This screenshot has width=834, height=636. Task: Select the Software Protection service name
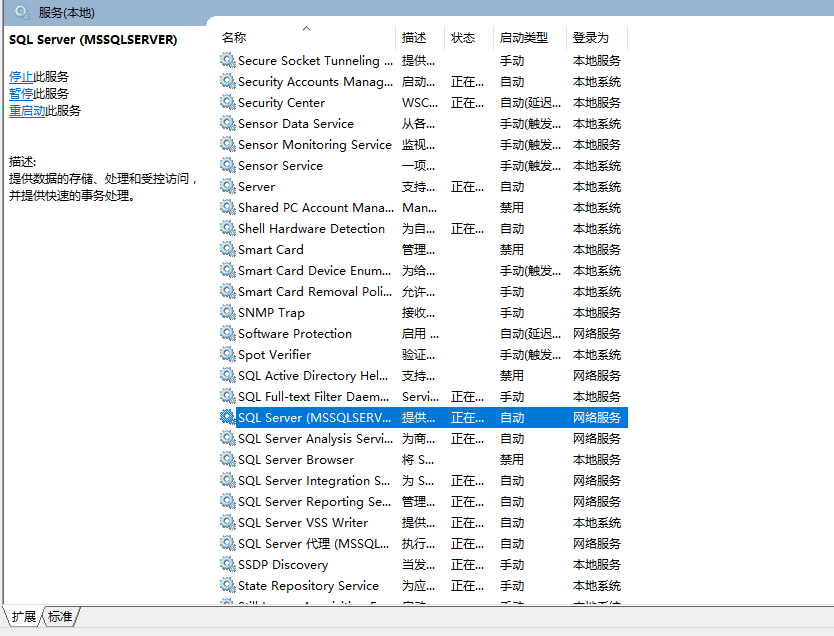point(295,333)
